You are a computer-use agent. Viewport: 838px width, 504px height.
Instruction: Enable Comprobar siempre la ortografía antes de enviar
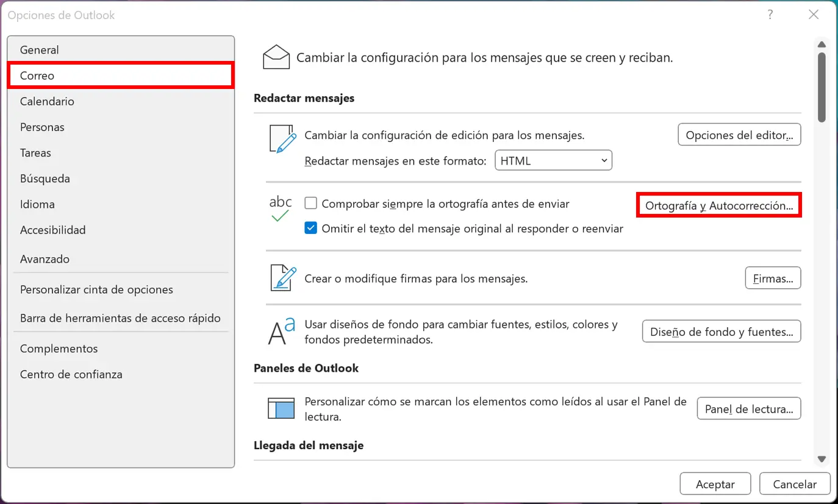(311, 204)
